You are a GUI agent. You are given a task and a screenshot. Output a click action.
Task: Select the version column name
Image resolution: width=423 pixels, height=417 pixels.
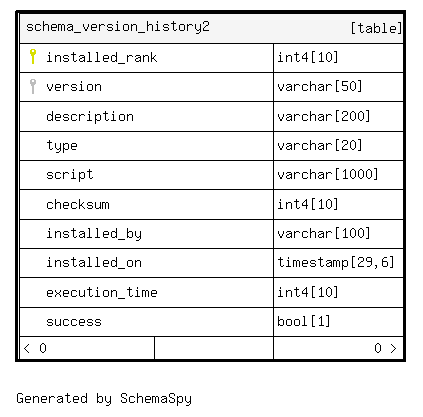click(74, 87)
